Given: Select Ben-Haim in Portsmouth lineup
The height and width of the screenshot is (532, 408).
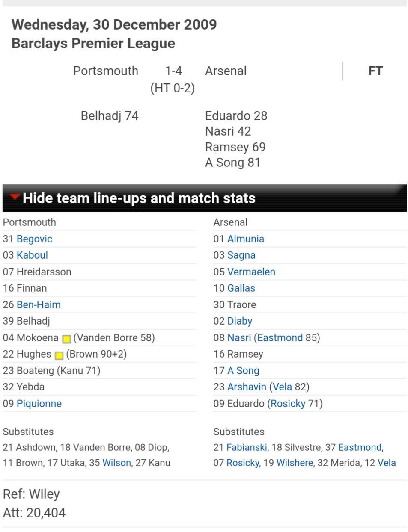Looking at the screenshot, I should (x=39, y=305).
